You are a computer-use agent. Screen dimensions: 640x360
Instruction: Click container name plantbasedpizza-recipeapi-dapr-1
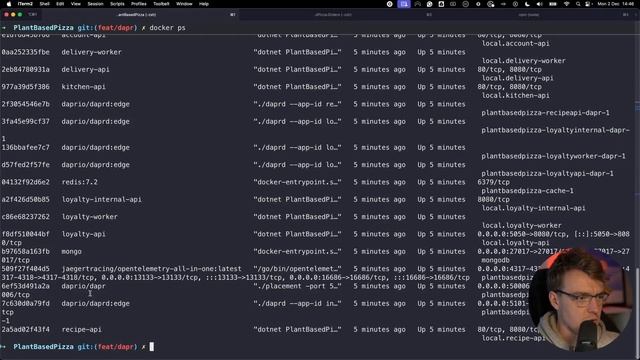545,113
